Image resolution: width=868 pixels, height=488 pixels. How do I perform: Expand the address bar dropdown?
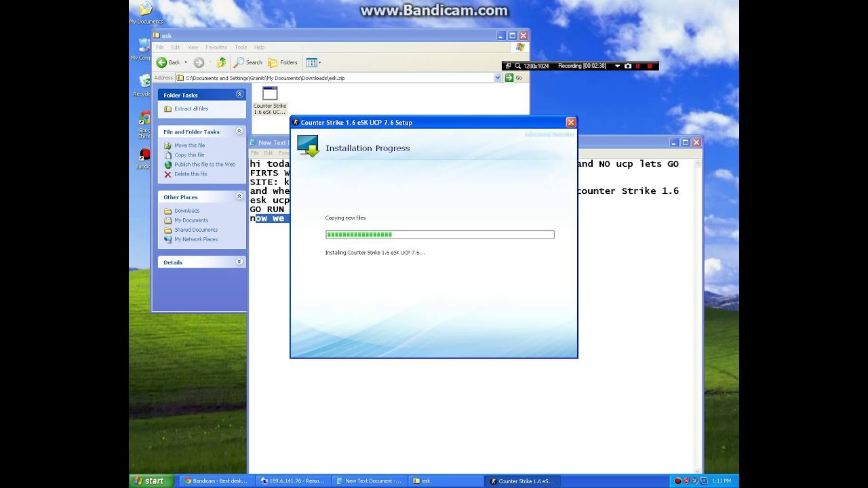pos(498,78)
